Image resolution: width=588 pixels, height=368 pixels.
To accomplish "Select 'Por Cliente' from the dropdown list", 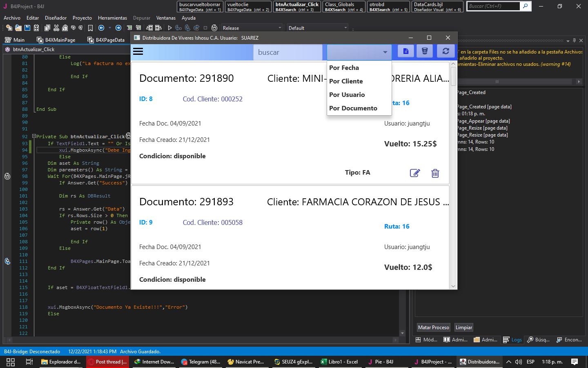I will [346, 81].
